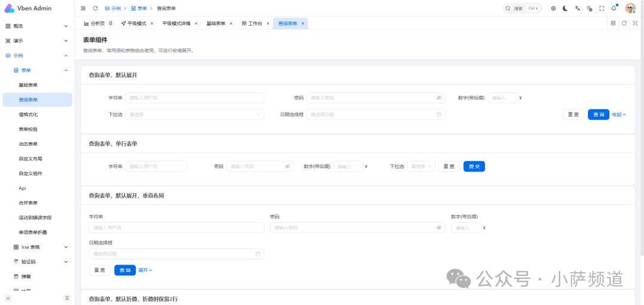Focus 数字(带后缀) input in single-row form
The height and width of the screenshot is (305, 644).
(348, 166)
